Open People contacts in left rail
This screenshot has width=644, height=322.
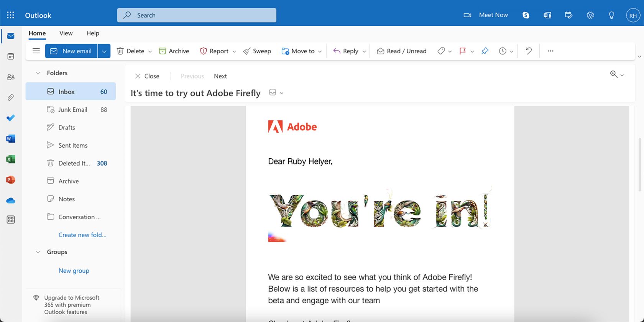(11, 77)
